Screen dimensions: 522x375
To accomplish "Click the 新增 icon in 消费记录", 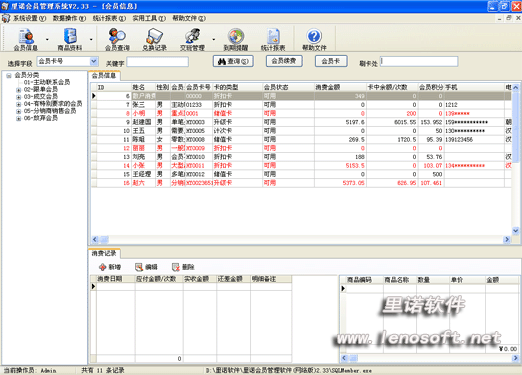I will 103,267.
